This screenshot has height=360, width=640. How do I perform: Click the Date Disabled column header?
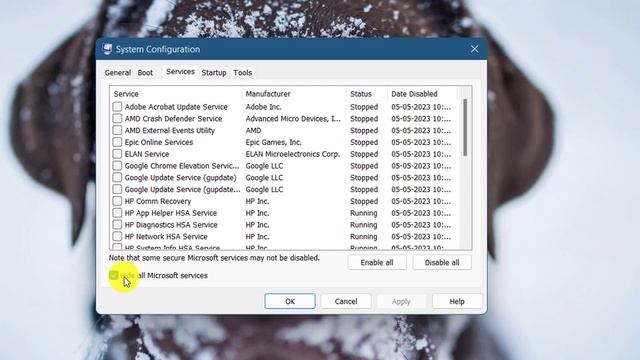(422, 94)
